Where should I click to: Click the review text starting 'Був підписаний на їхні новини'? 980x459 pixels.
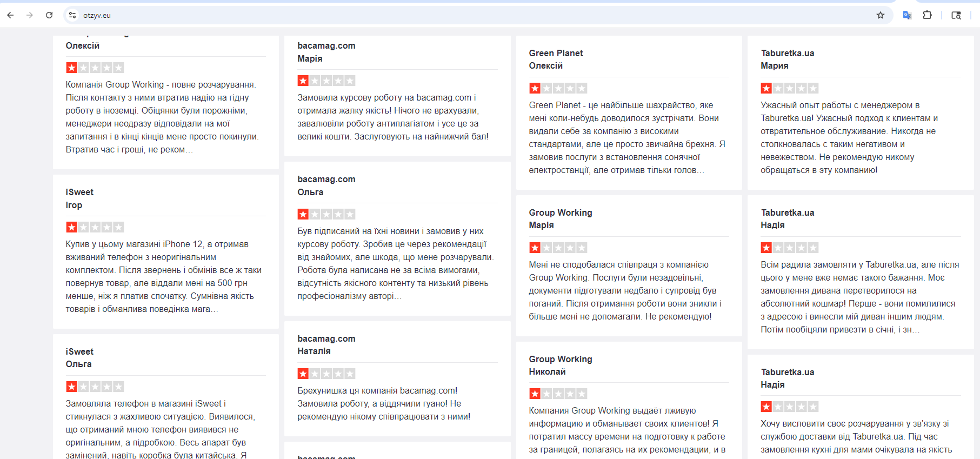click(396, 264)
